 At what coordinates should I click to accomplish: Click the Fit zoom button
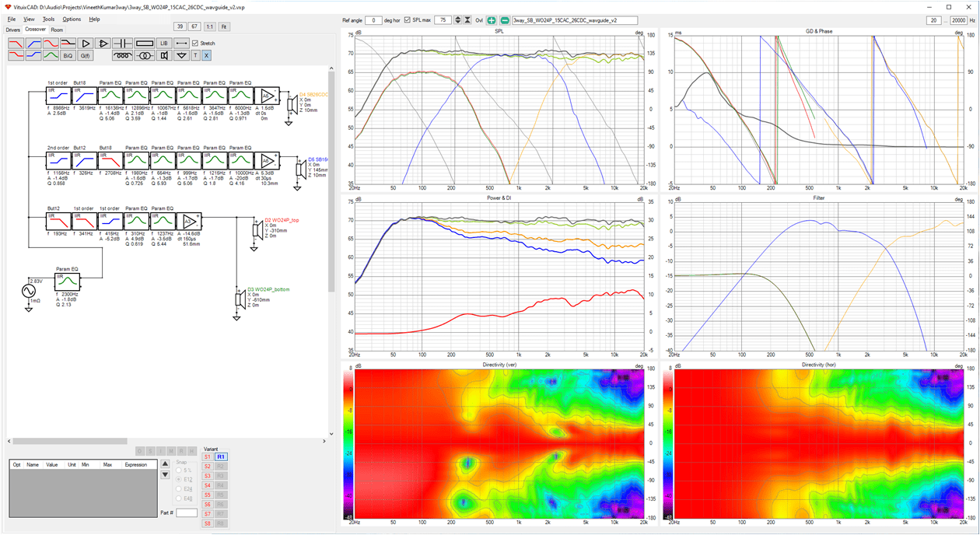pos(224,26)
